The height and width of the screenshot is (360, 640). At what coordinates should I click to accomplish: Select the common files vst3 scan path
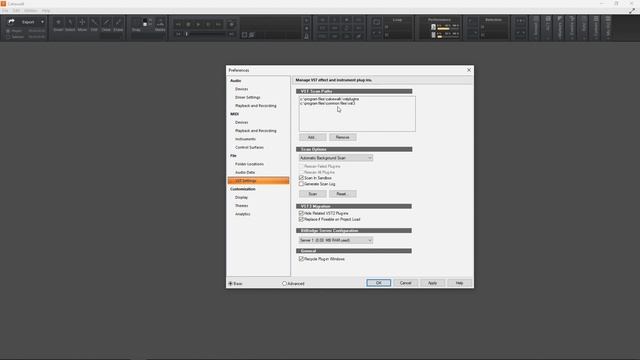[x=328, y=103]
